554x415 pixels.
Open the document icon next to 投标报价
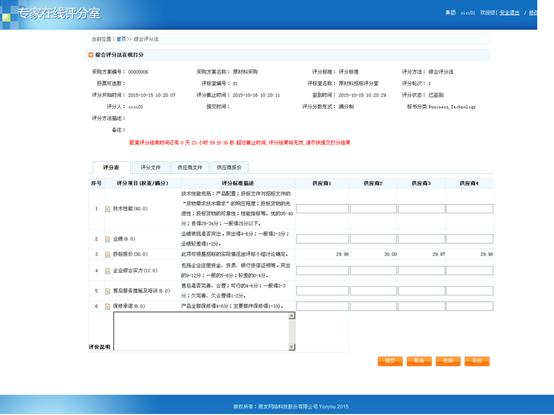coord(107,254)
